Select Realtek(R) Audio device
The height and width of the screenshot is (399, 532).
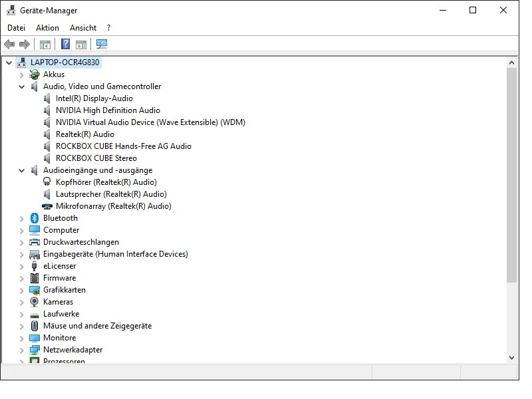coord(85,134)
